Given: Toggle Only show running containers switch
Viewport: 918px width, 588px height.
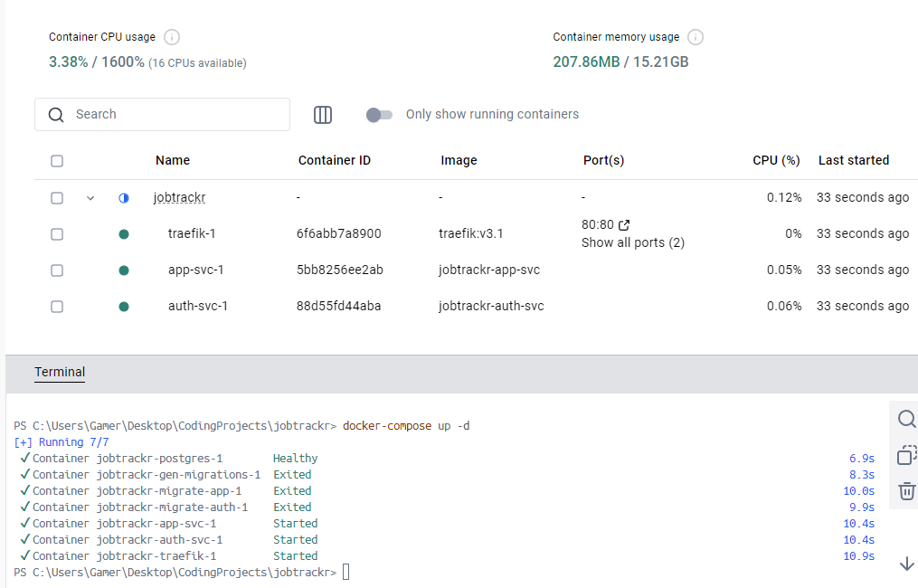Looking at the screenshot, I should [x=379, y=115].
